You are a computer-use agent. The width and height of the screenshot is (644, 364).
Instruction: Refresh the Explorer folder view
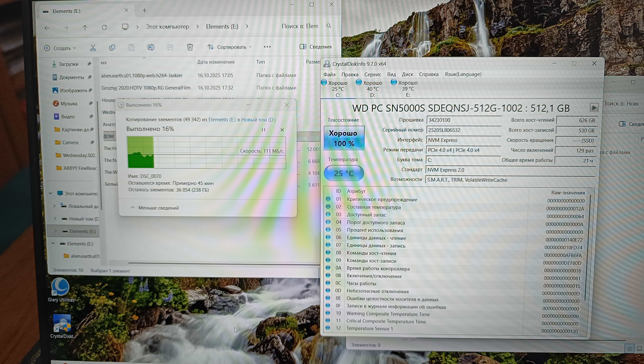pyautogui.click(x=104, y=27)
